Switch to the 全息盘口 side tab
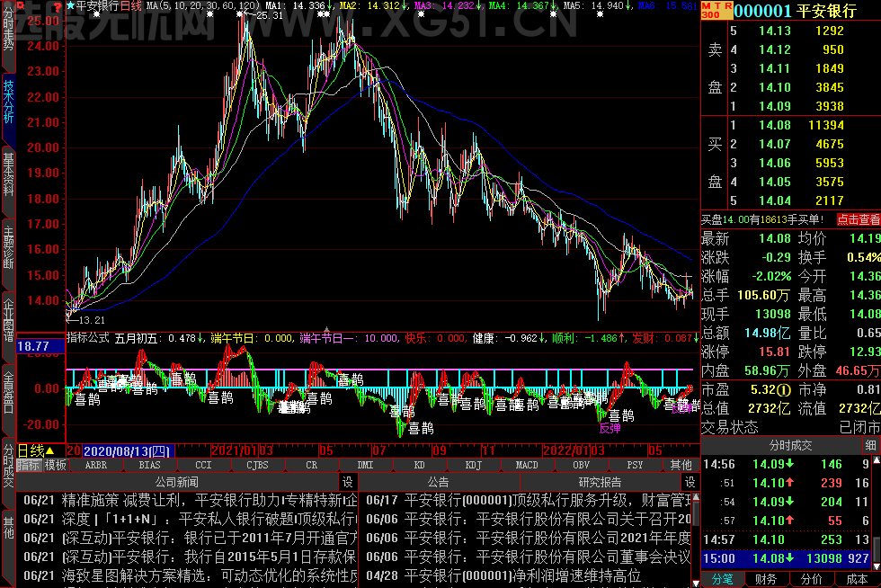 [x=8, y=392]
